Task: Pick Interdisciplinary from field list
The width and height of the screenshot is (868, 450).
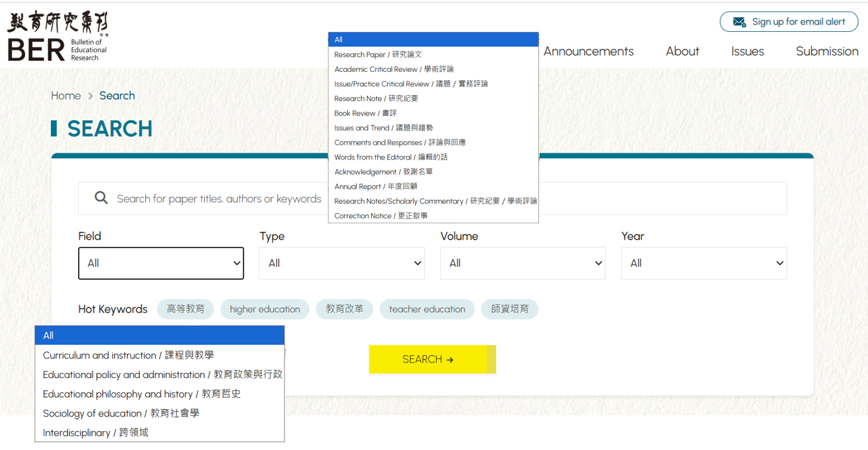Action: point(95,433)
